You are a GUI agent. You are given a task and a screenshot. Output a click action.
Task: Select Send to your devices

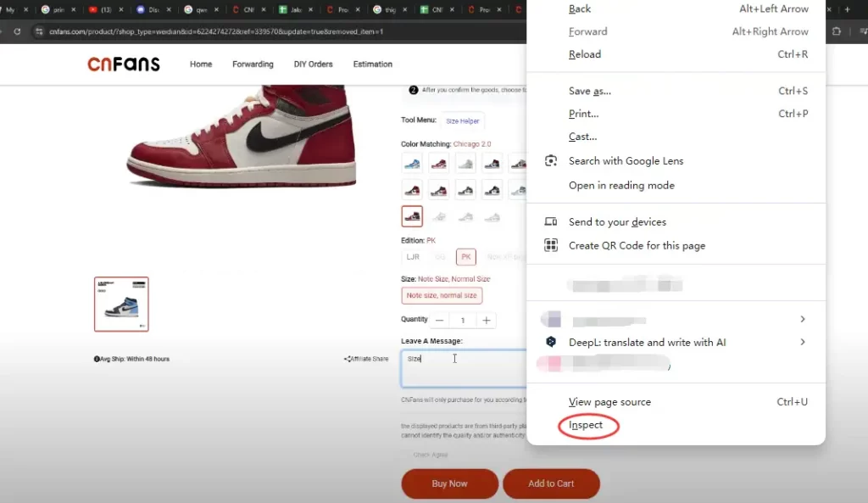point(676,221)
